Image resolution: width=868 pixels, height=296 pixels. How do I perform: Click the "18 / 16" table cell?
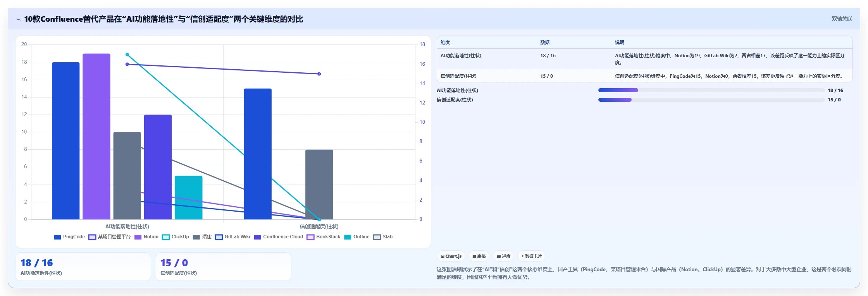[548, 56]
